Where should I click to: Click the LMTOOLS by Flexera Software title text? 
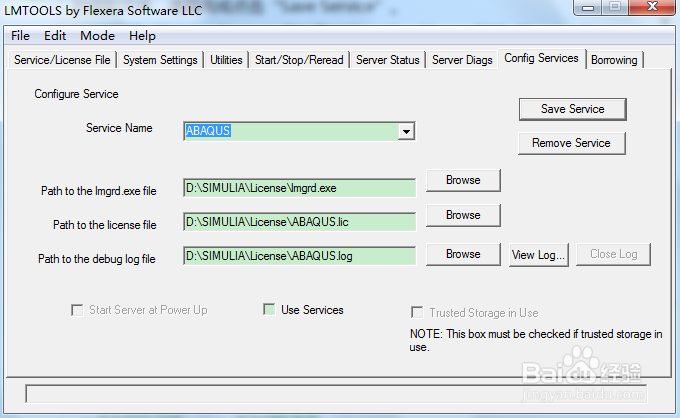point(103,10)
